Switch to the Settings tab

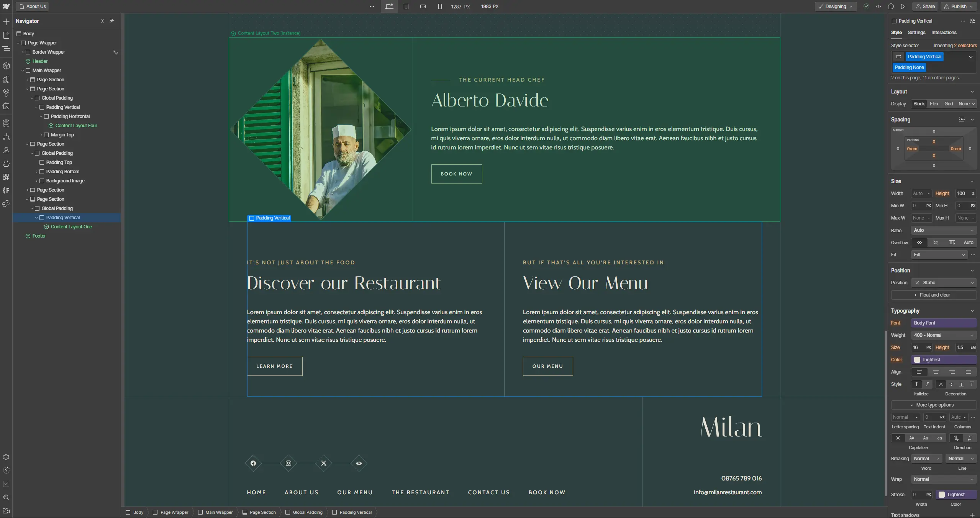[916, 33]
